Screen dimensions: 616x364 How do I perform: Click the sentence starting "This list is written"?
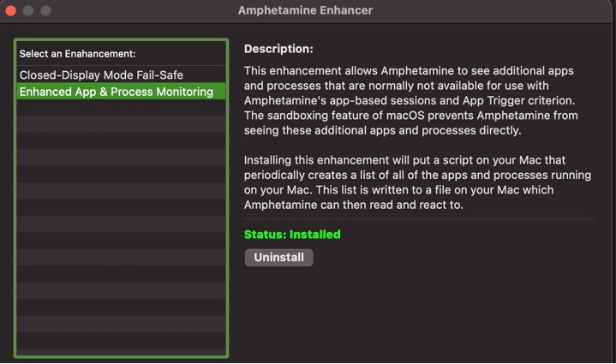click(x=480, y=189)
